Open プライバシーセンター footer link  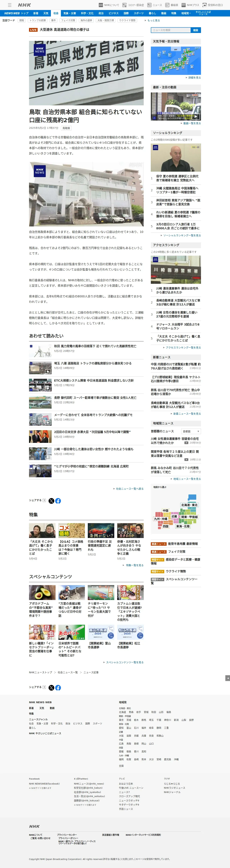tap(67, 835)
